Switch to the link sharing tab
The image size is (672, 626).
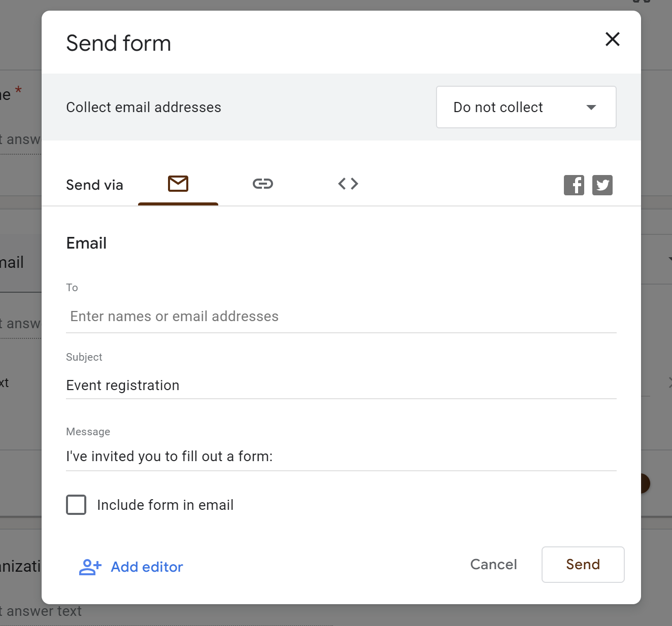(263, 184)
